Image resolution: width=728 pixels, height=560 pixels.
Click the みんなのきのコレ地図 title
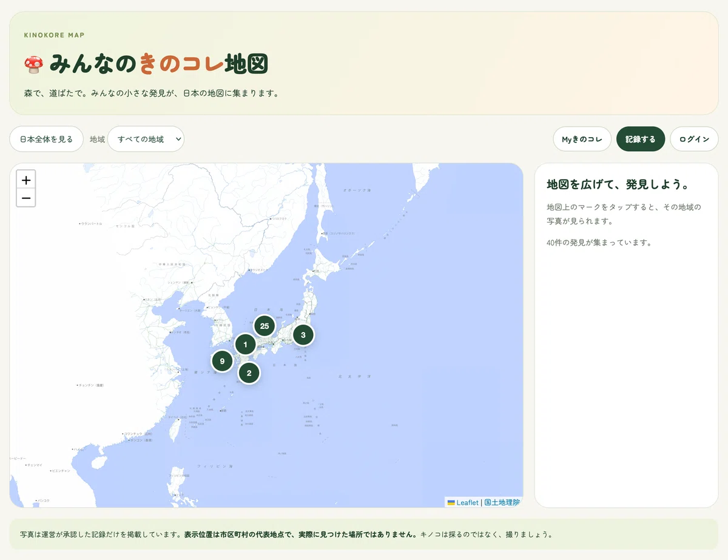[x=146, y=64]
